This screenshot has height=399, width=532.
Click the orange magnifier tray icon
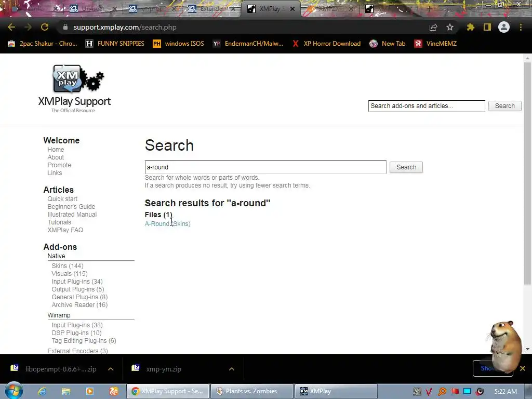click(x=442, y=392)
